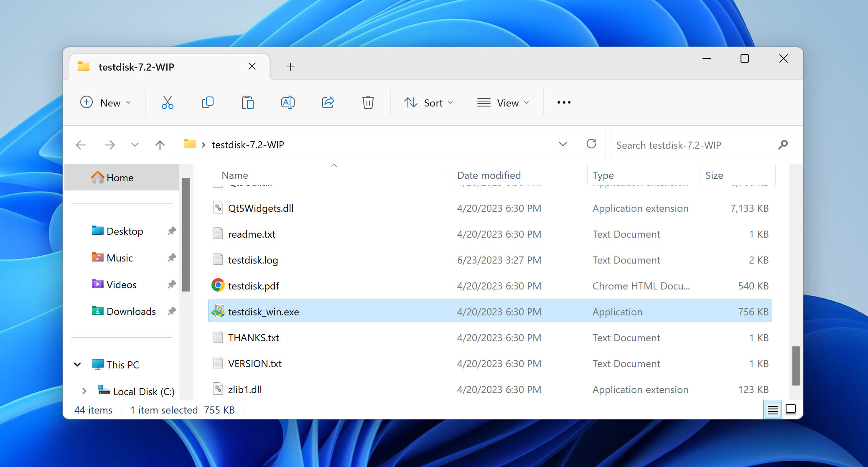Click the breadcrumb chevron before testdisk-7.2-WIP
Screen dimensions: 868x467
204,145
